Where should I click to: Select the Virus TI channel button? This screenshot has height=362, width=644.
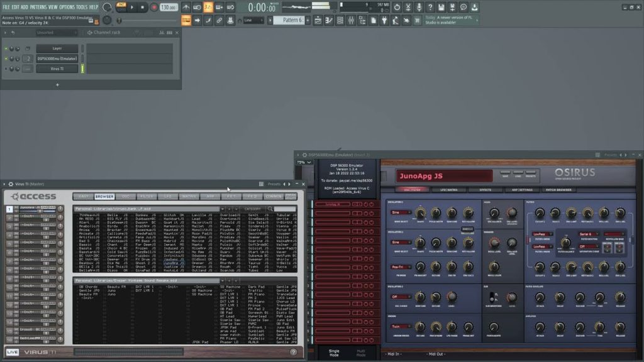57,69
